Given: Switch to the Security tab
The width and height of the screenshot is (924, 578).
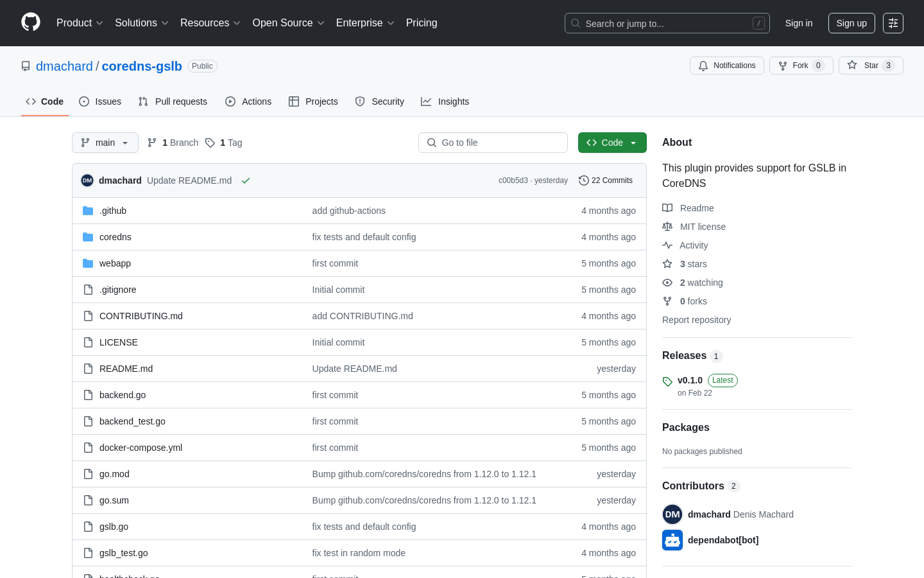Looking at the screenshot, I should tap(380, 101).
